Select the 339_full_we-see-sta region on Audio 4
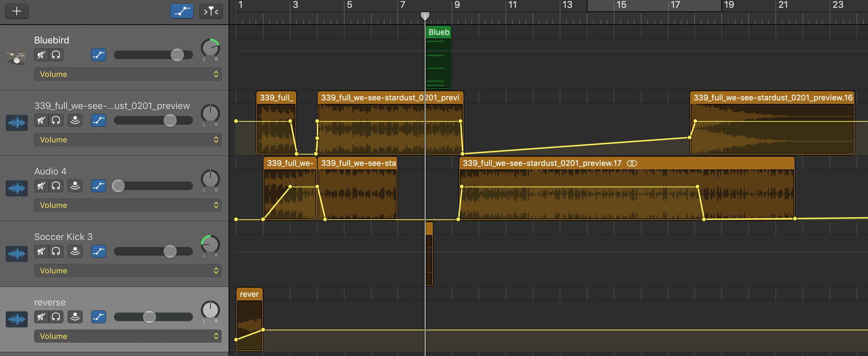This screenshot has height=356, width=868. [x=357, y=188]
